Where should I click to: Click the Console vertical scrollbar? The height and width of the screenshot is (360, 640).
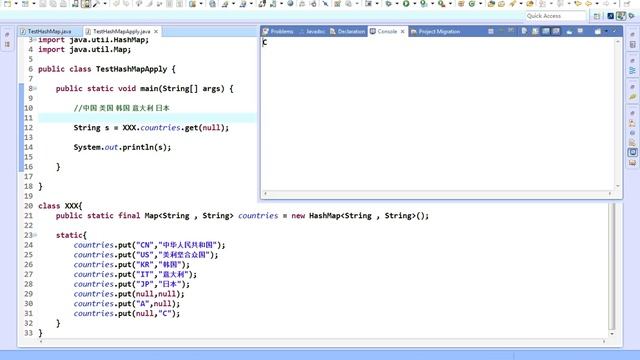pyautogui.click(x=618, y=113)
